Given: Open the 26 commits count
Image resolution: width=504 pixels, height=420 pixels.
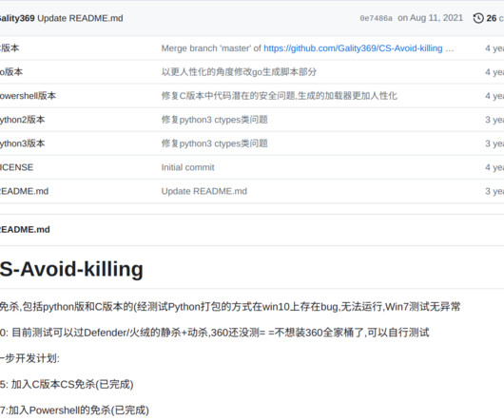Looking at the screenshot, I should [495, 18].
